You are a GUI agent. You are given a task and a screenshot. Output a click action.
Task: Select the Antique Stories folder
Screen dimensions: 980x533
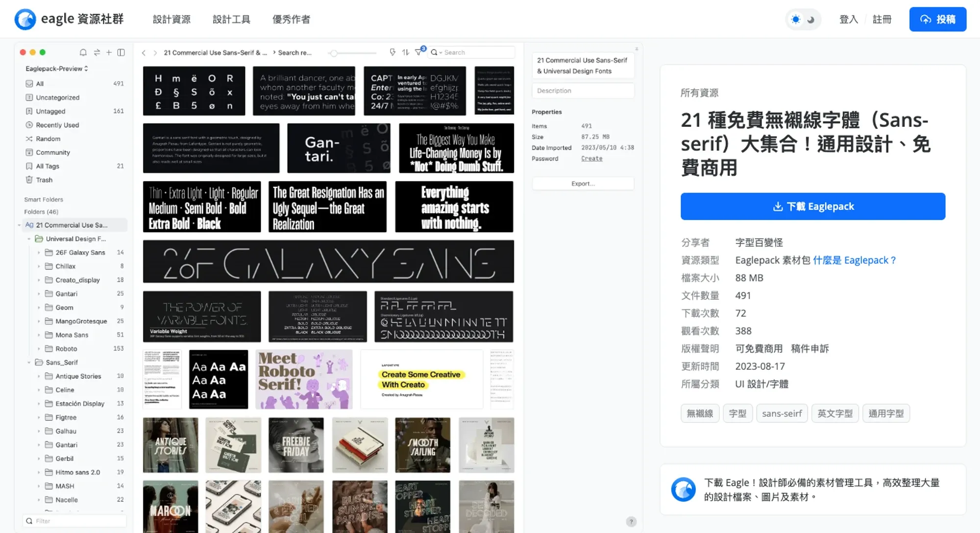(78, 376)
